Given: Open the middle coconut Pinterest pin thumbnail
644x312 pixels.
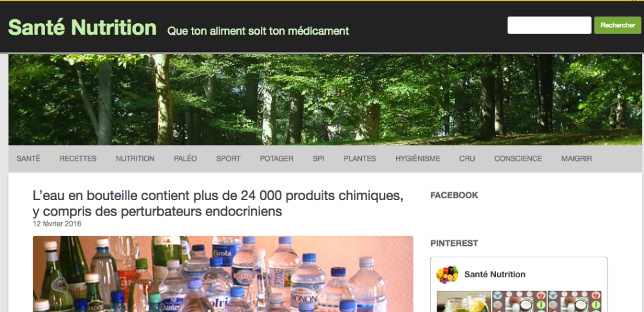Looking at the screenshot, I should coord(520,301).
